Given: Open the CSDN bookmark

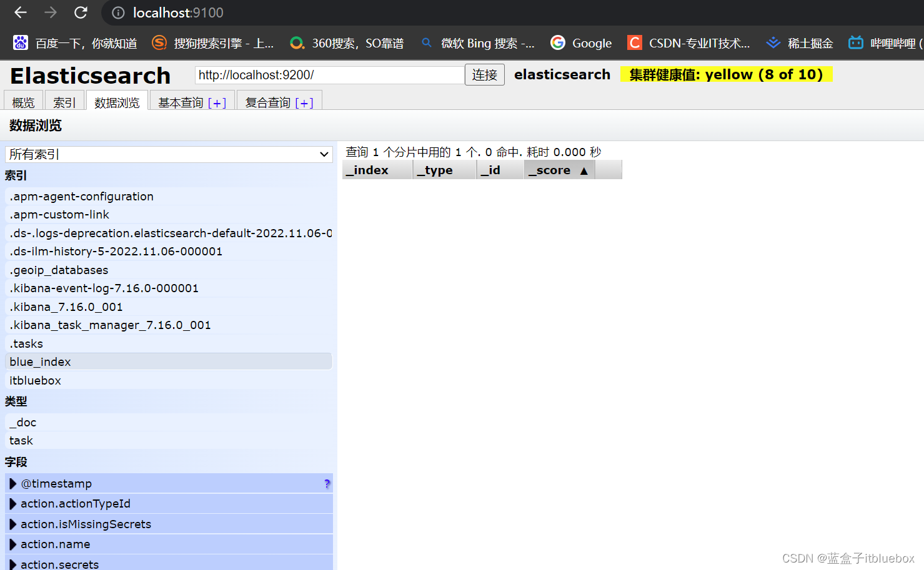Looking at the screenshot, I should pos(688,42).
